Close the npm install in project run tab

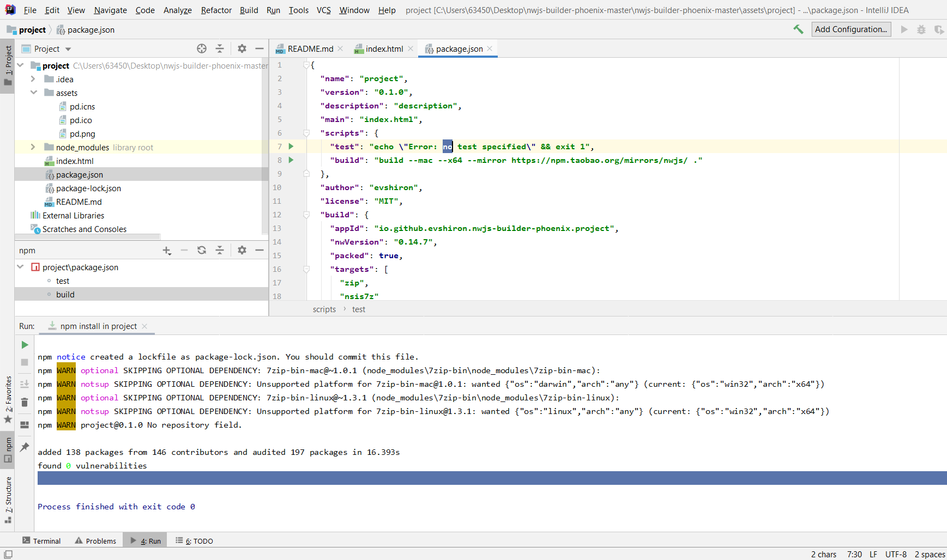point(144,326)
